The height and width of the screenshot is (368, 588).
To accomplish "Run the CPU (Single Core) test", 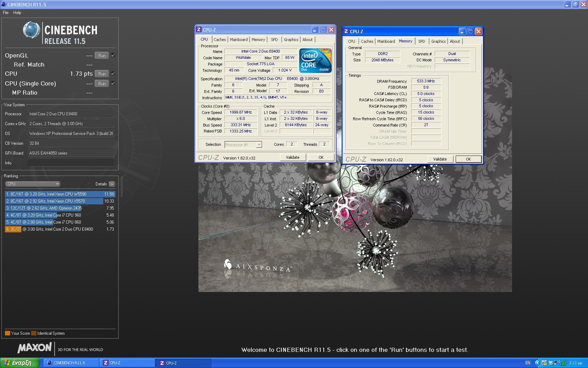I will point(102,83).
